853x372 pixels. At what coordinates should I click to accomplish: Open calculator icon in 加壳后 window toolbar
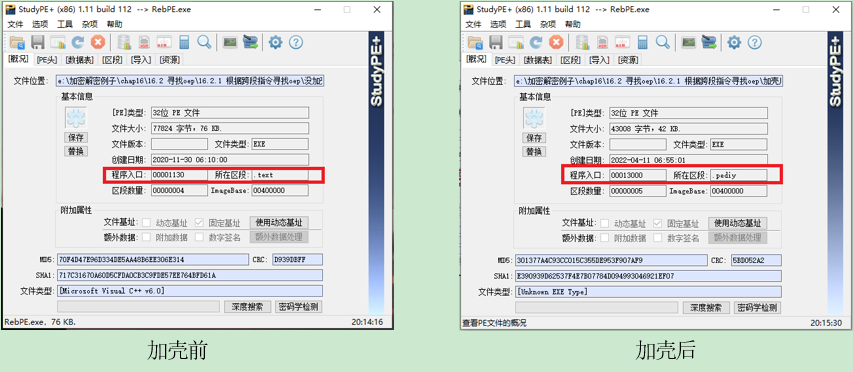tap(642, 42)
